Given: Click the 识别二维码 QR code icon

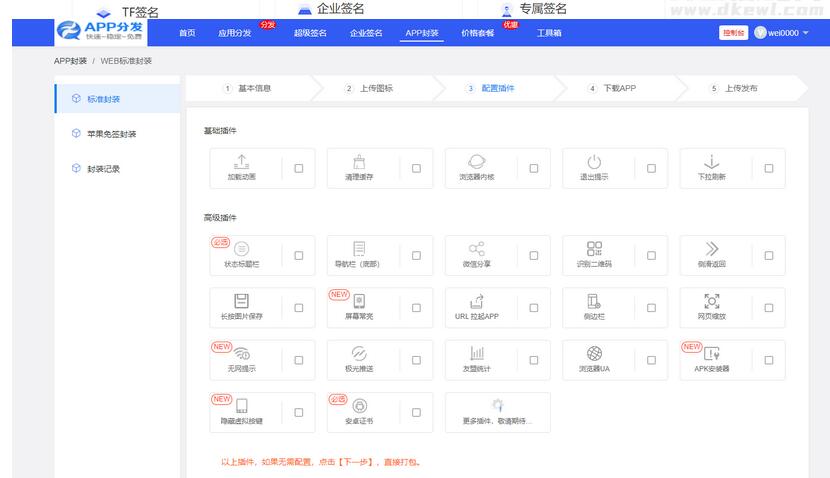Looking at the screenshot, I should [594, 249].
